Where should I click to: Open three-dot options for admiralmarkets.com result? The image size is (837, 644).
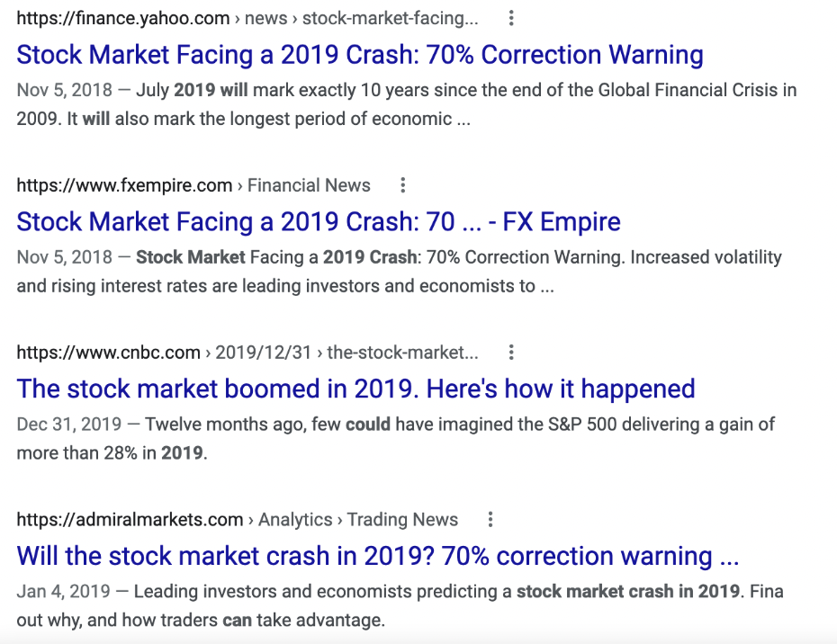490,519
